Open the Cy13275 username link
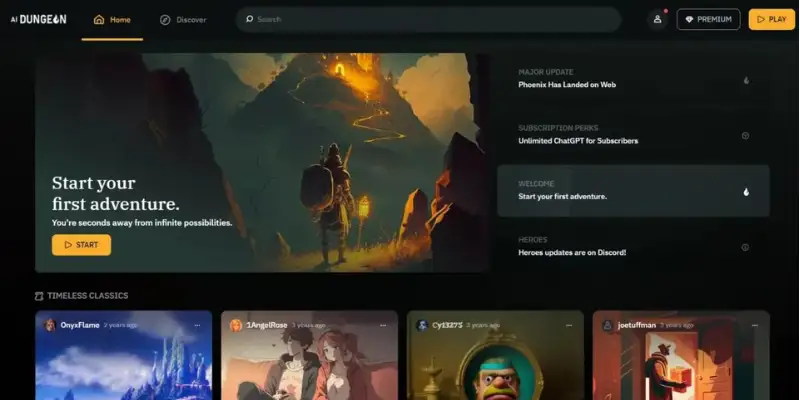Image resolution: width=800 pixels, height=400 pixels. pos(447,325)
